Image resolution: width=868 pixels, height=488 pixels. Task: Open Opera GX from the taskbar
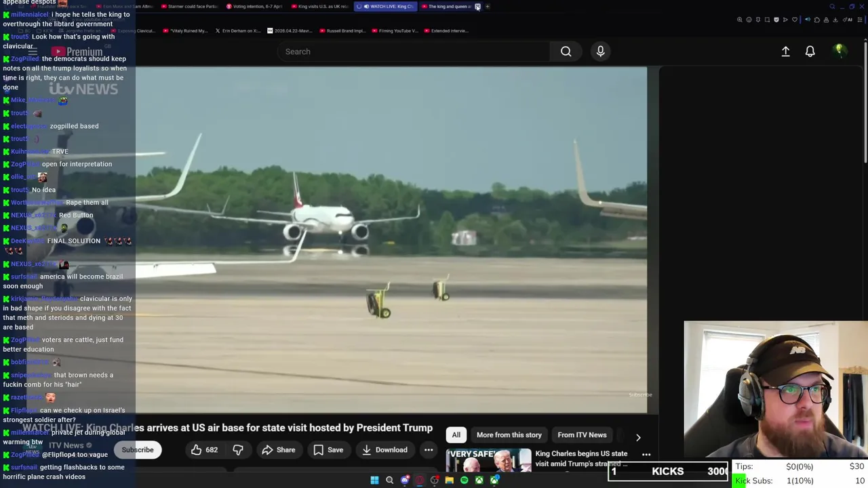point(420,480)
